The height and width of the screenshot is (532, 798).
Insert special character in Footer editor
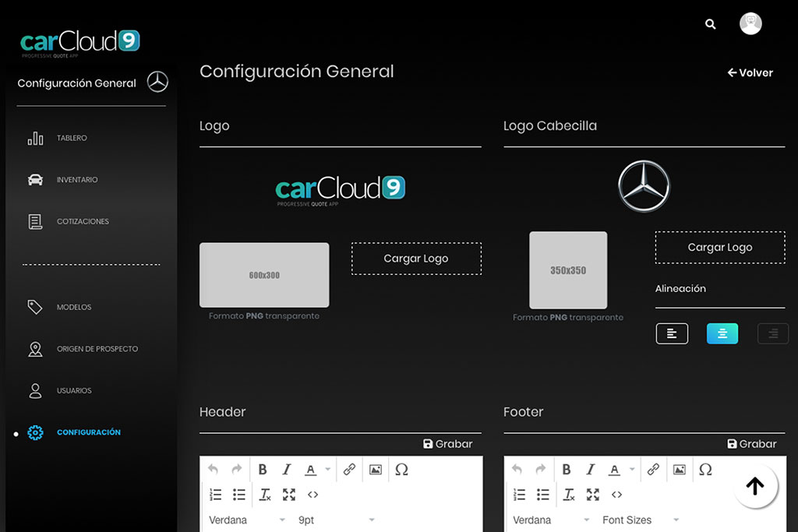(705, 470)
